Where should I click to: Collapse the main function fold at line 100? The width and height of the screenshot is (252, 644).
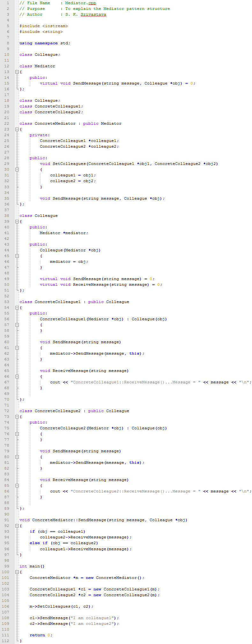coord(17,572)
